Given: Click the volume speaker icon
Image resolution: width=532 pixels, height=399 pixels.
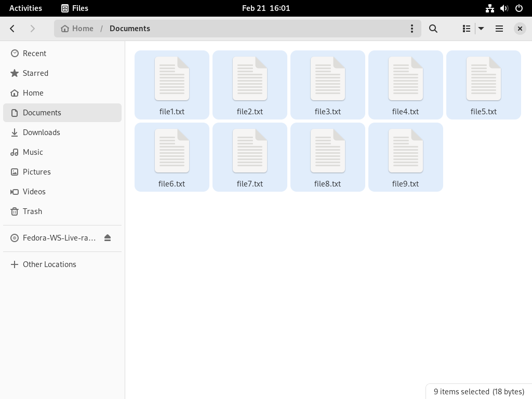Looking at the screenshot, I should 504,8.
